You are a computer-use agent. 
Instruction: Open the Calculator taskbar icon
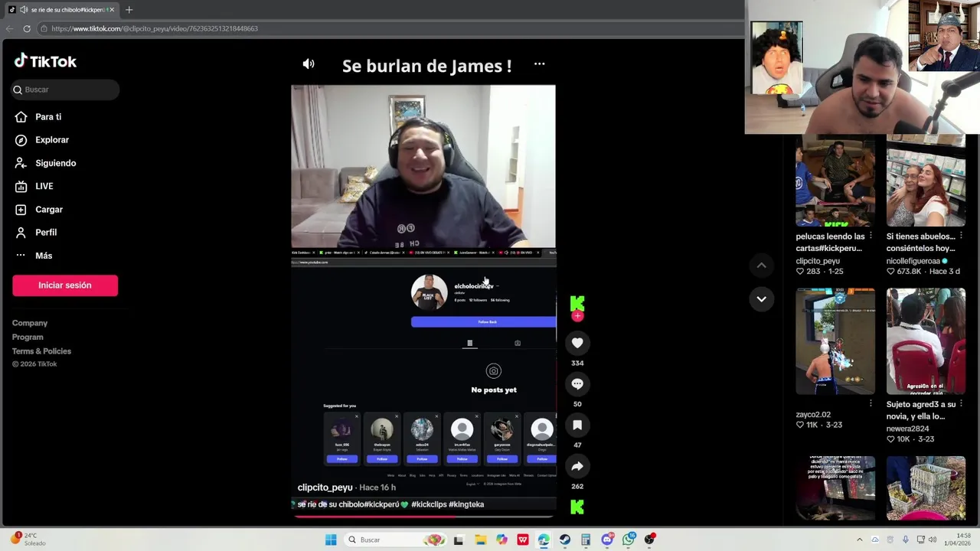tap(586, 540)
